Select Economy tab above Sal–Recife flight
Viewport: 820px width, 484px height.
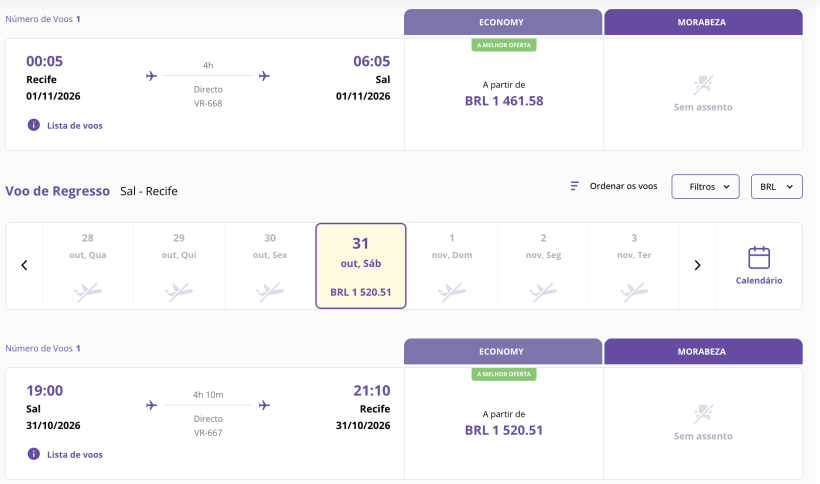[503, 351]
